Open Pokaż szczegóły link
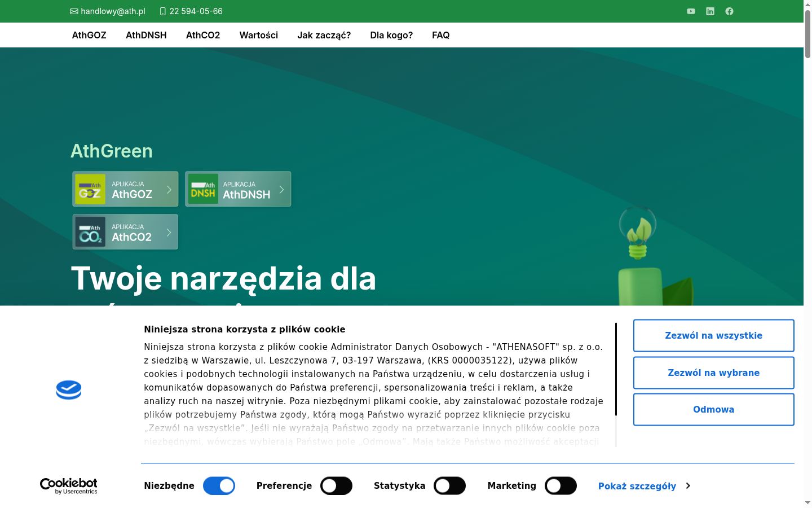This screenshot has width=812, height=508. (x=637, y=486)
